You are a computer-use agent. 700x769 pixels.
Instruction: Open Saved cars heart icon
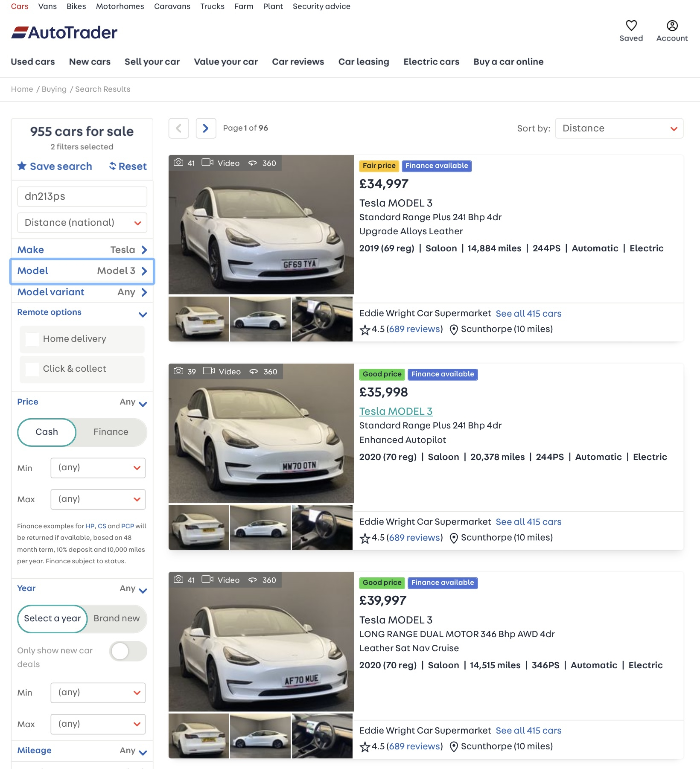click(x=631, y=26)
